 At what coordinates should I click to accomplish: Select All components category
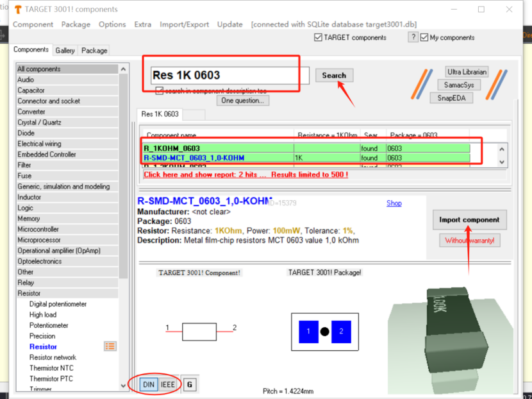point(67,69)
